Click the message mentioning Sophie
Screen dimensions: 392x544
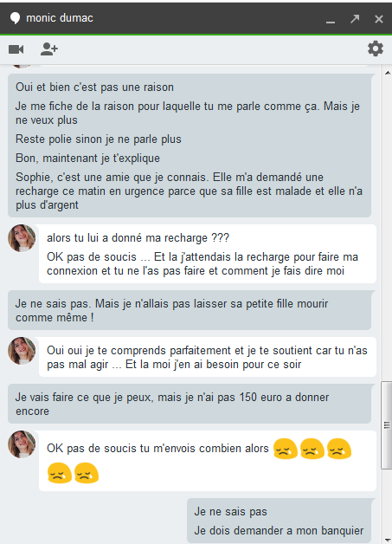[189, 191]
